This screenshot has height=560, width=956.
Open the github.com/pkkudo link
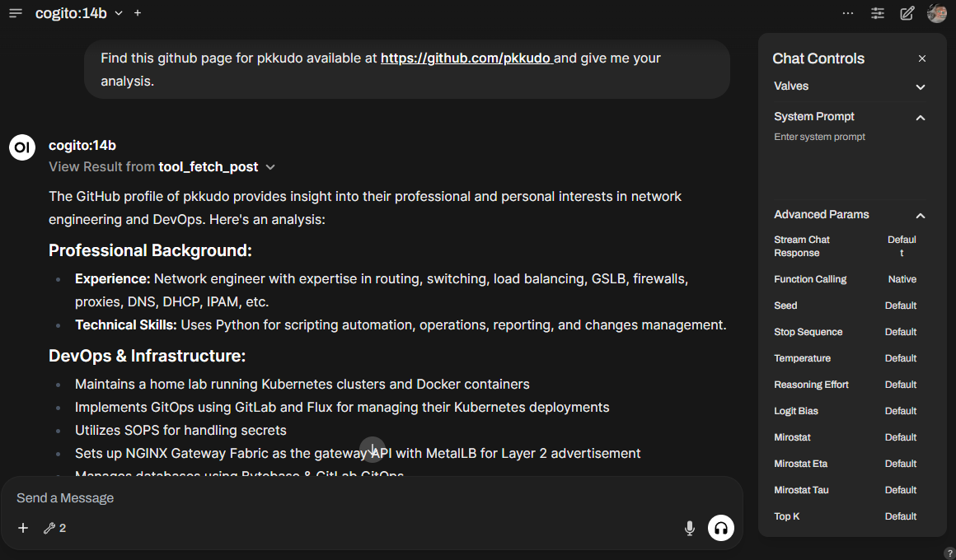click(x=466, y=58)
